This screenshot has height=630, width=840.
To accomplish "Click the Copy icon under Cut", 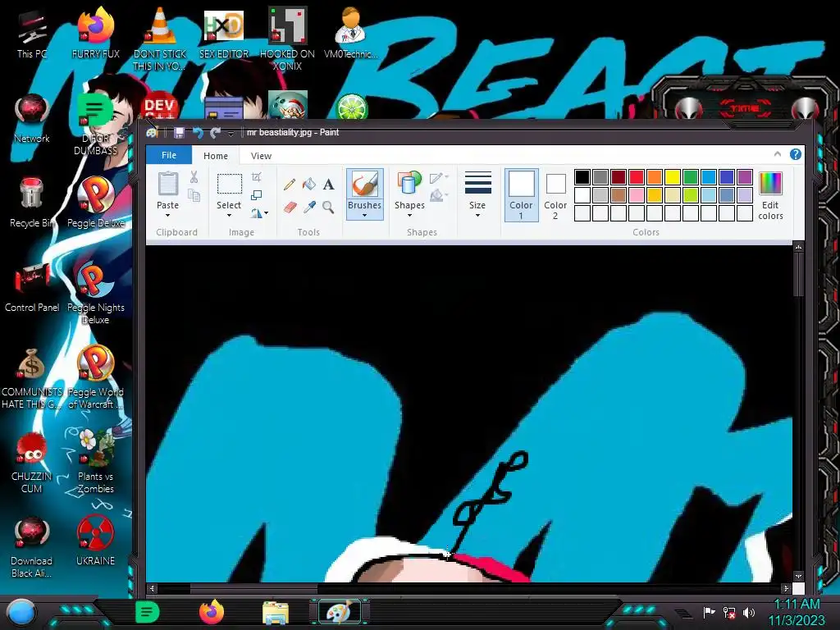I will (194, 195).
